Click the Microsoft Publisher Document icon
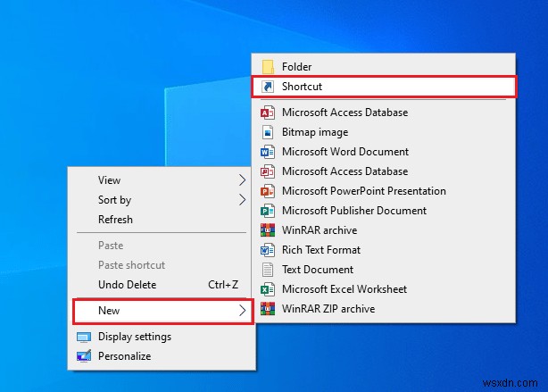 point(268,211)
